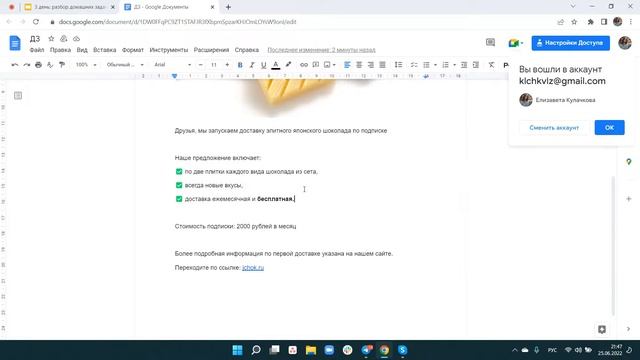Open the highlight color picker

[x=288, y=65]
